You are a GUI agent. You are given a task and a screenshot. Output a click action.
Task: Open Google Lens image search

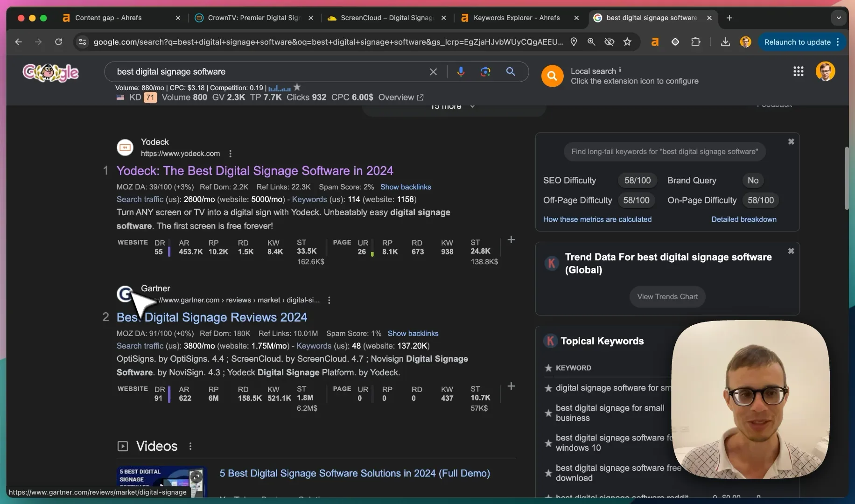[x=485, y=72]
